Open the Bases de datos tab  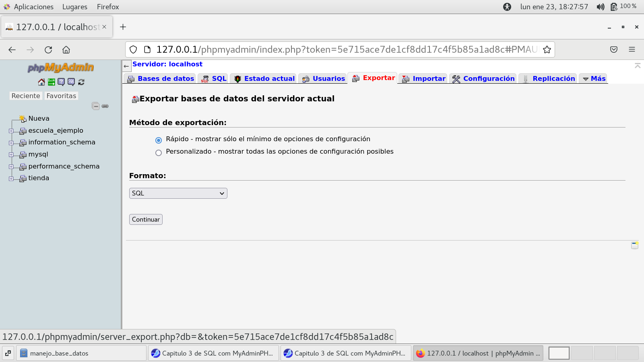161,79
